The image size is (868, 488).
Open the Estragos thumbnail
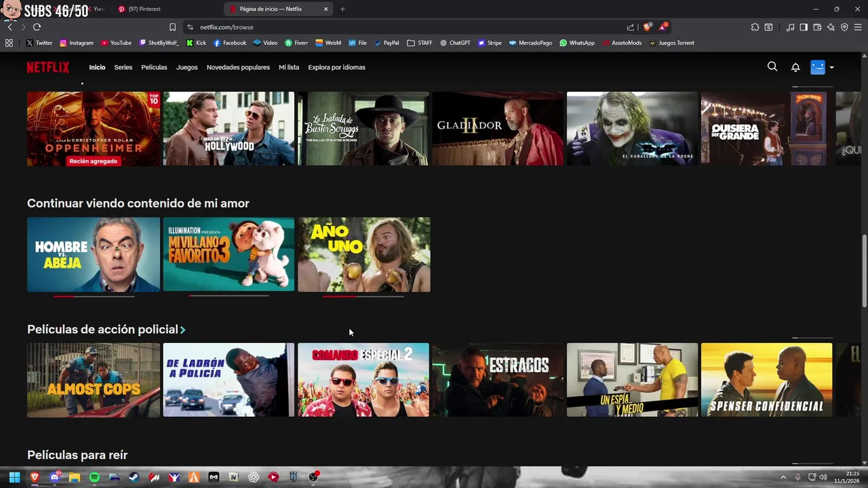497,380
